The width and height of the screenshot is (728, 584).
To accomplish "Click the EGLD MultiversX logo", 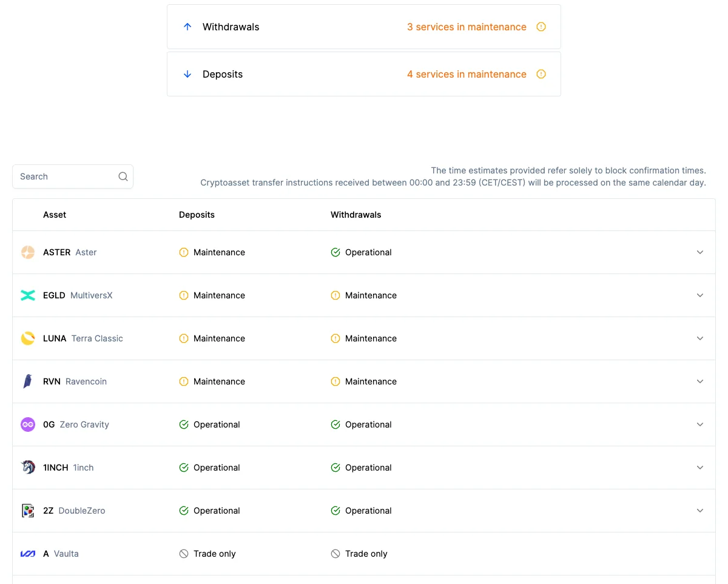I will coord(28,295).
